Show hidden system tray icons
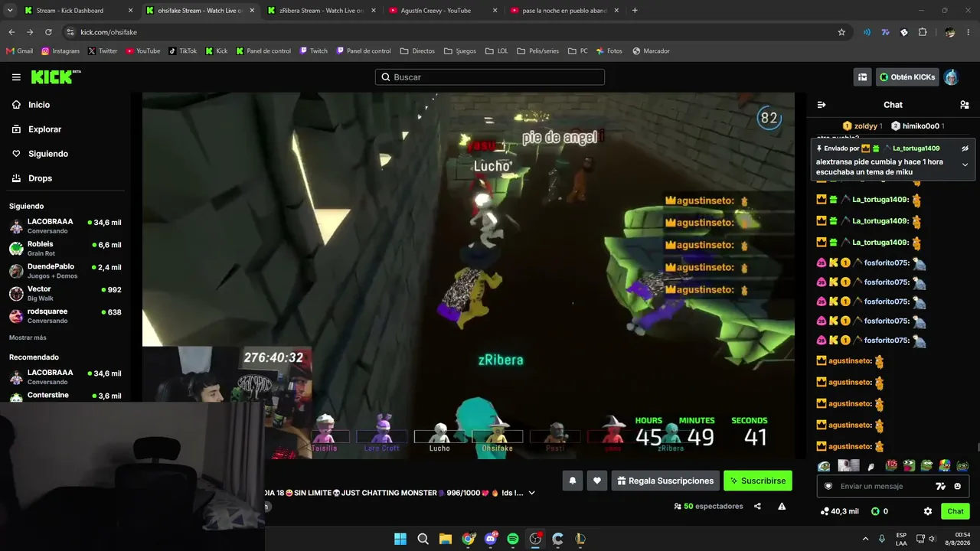Screen dimensions: 980x551 [x=865, y=539]
